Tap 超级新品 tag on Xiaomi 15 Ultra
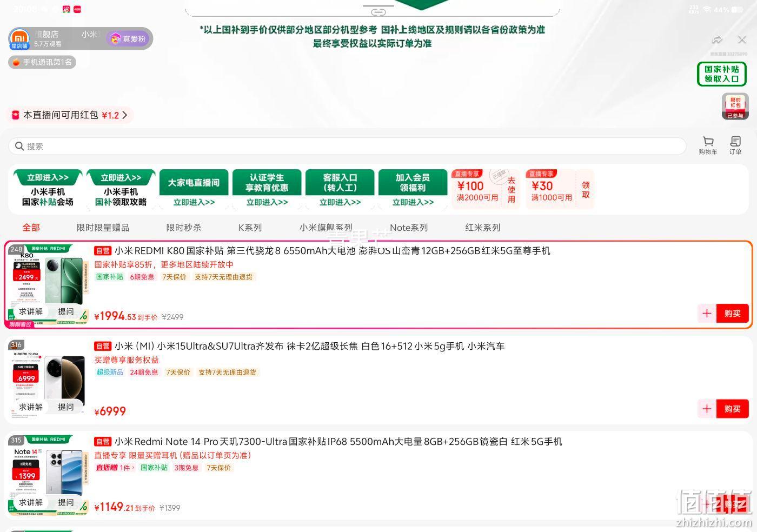757x532 pixels. tap(110, 372)
